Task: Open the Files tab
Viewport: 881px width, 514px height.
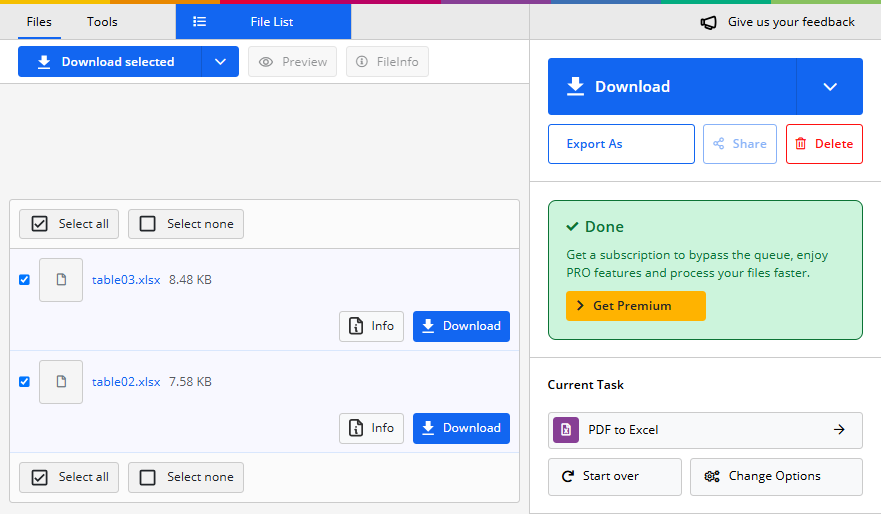Action: [39, 22]
